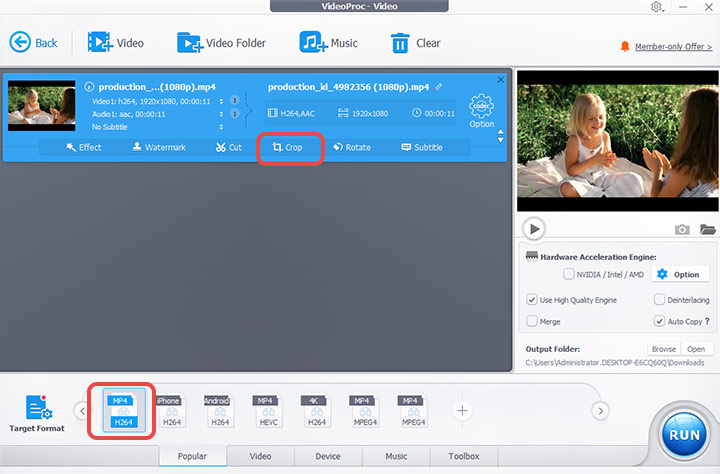Toggle Use High Quality Engine checkbox
Screen dimensions: 720x474
(531, 300)
